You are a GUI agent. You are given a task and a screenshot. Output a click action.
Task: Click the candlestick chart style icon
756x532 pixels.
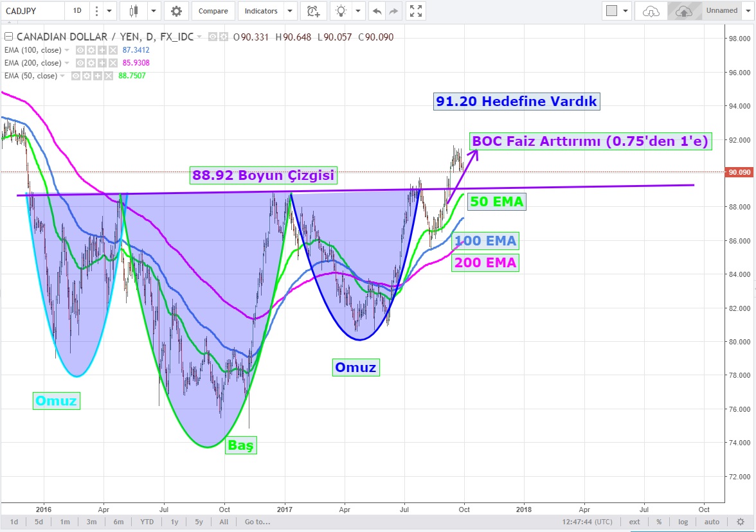pyautogui.click(x=134, y=11)
